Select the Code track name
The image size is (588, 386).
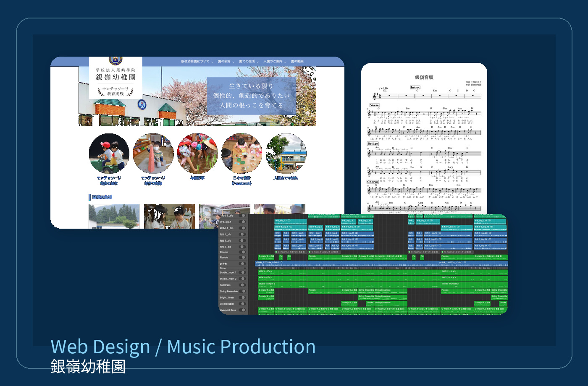(x=223, y=268)
